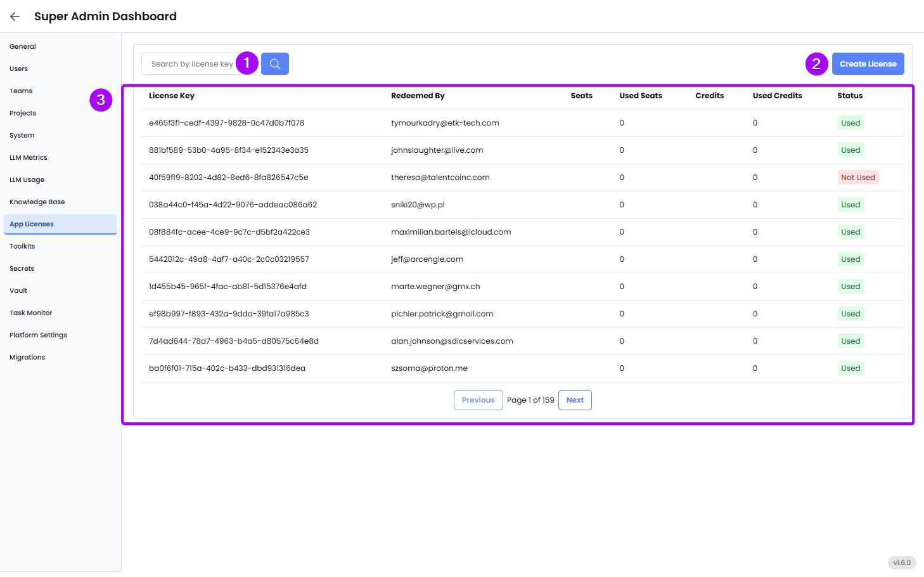Open LLM Metrics from the sidebar

(x=28, y=157)
